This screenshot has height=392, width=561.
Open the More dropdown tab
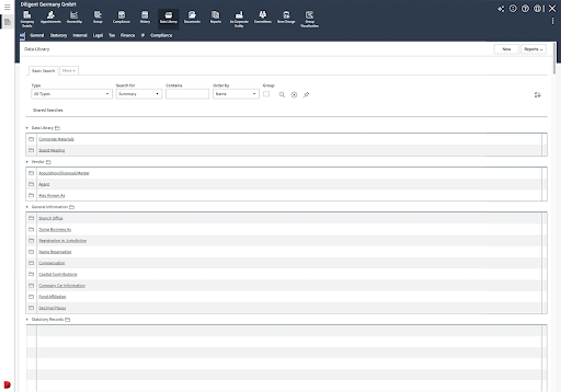pyautogui.click(x=69, y=71)
